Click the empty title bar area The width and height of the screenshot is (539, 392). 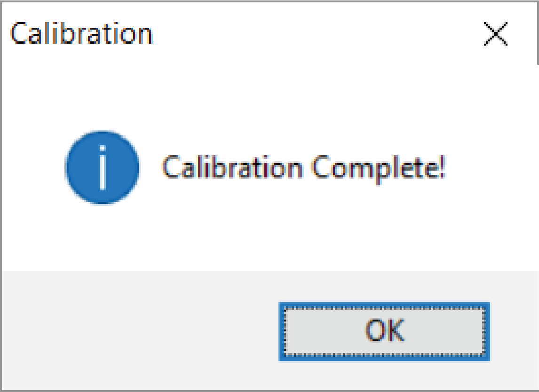pos(306,34)
